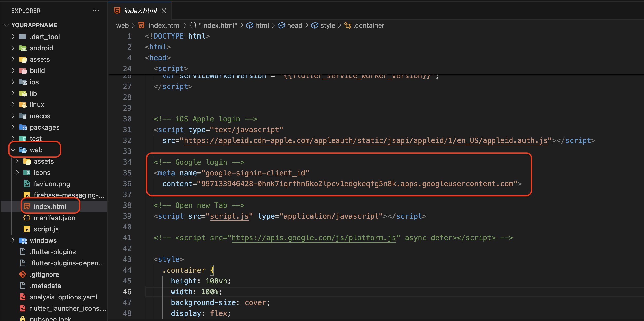Screen dimensions: 644x321
Task: Click the head breadcrumb segment
Action: coord(294,25)
